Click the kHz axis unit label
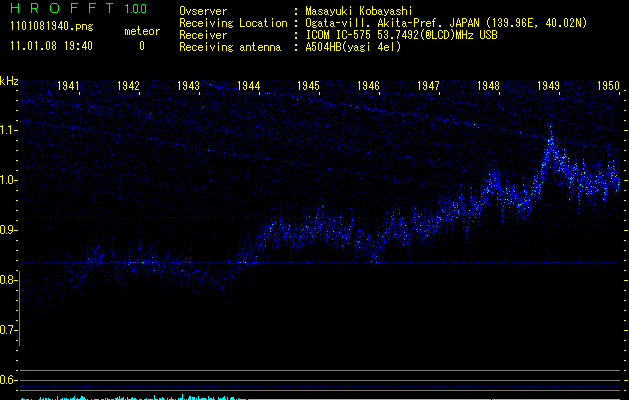Image resolution: width=629 pixels, height=400 pixels. coord(9,81)
